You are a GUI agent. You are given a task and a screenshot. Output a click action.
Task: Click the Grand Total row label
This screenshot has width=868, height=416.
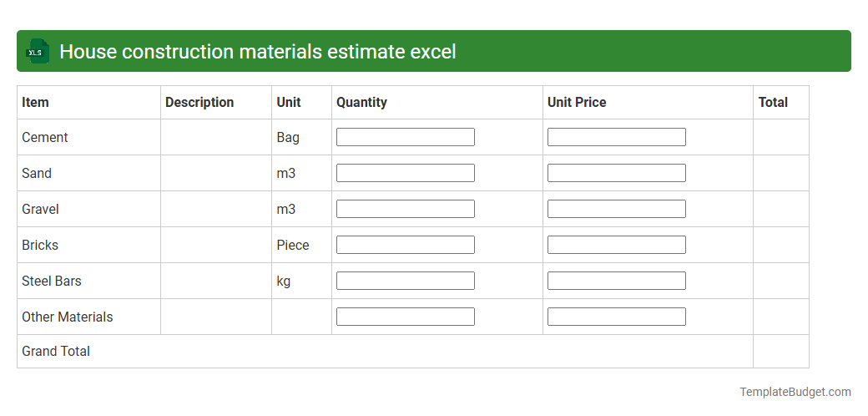[x=56, y=352]
